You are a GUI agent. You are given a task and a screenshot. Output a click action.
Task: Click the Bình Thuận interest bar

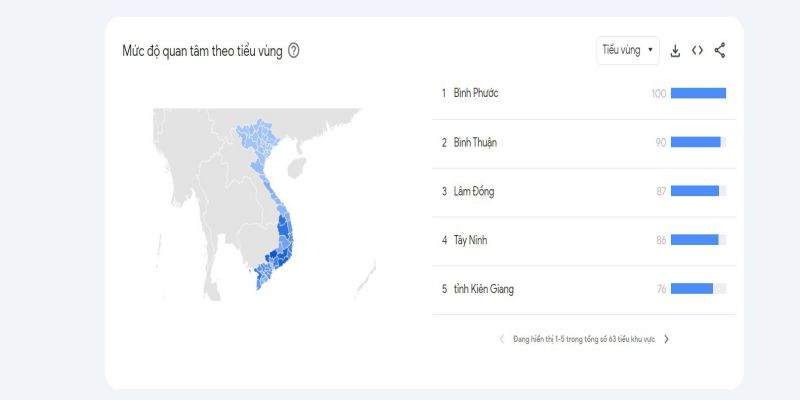click(x=696, y=142)
